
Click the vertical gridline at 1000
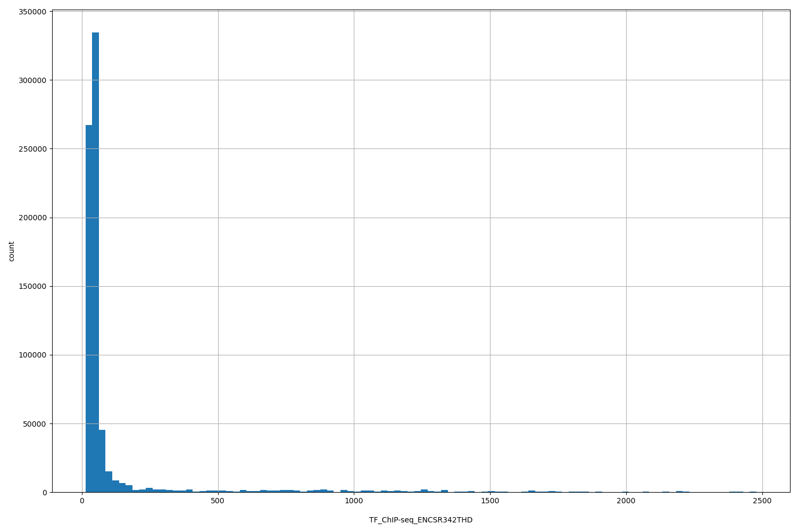(354, 266)
